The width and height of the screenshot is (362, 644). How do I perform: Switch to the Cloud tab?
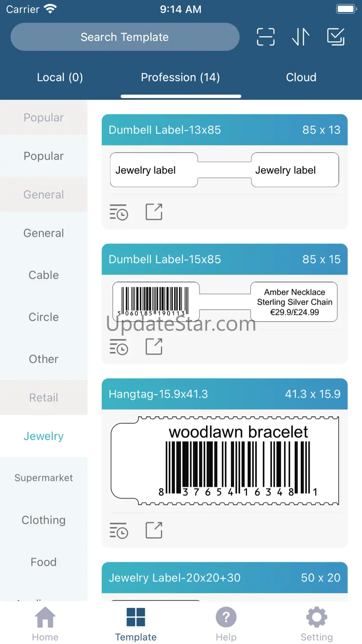click(301, 78)
